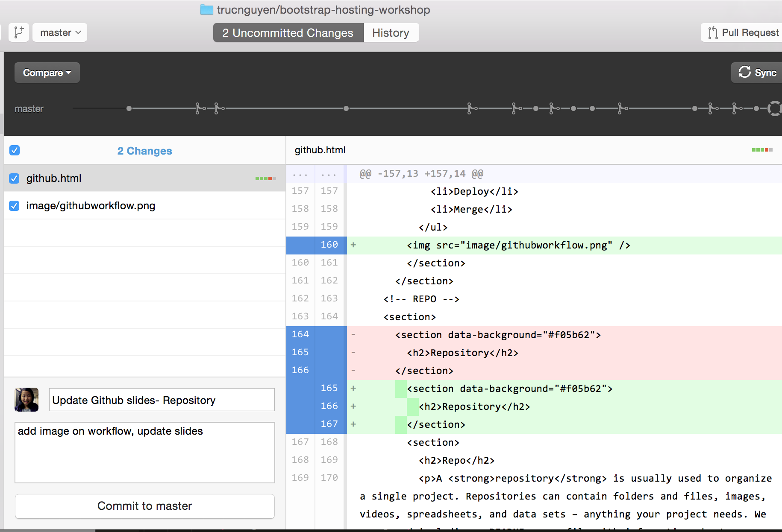Open the Compare dropdown

tap(47, 72)
